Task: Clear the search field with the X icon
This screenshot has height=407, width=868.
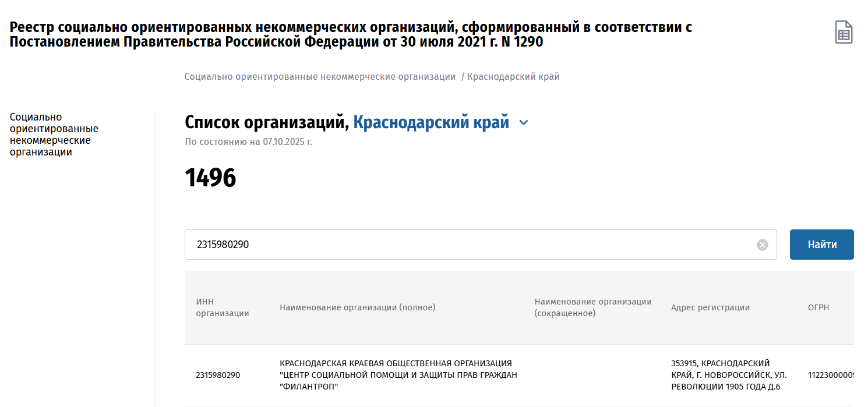Action: click(x=762, y=245)
